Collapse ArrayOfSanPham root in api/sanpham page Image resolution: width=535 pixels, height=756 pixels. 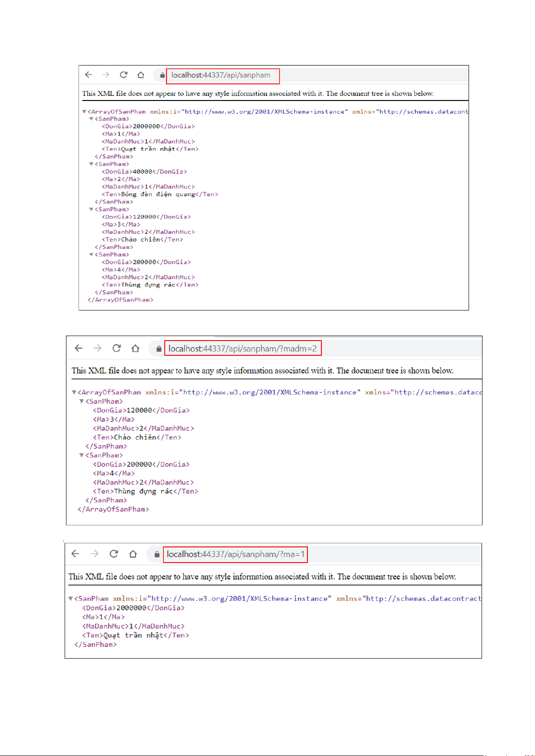click(x=84, y=112)
